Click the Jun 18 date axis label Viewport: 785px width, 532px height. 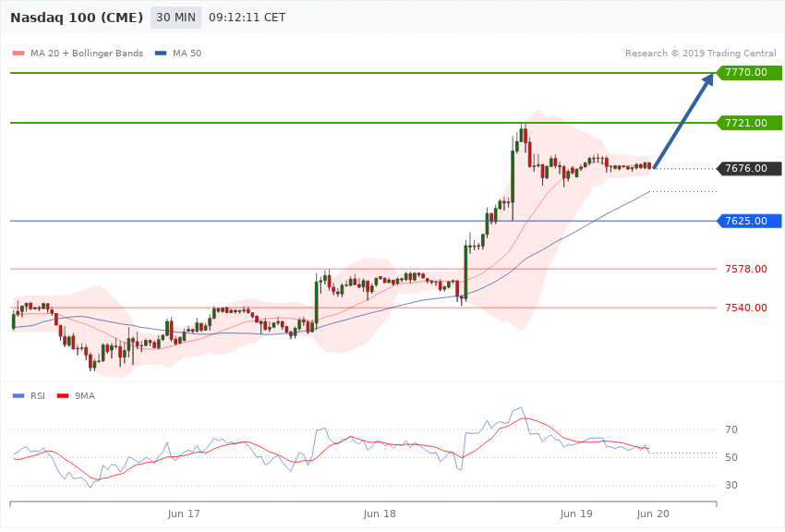[379, 514]
